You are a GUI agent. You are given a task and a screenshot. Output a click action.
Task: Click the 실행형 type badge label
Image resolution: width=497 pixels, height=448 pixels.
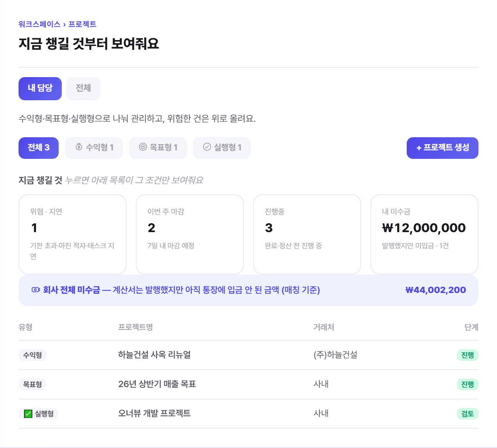coord(44,414)
